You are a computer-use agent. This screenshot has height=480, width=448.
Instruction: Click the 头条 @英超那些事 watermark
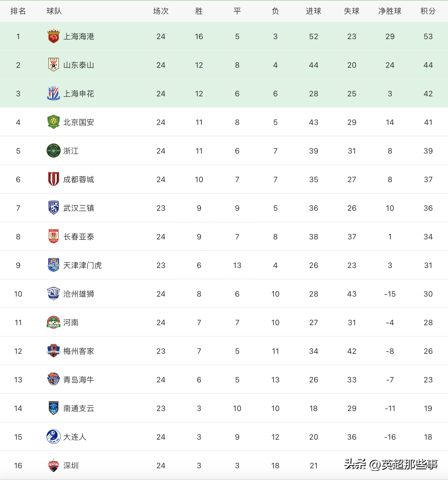pyautogui.click(x=391, y=464)
